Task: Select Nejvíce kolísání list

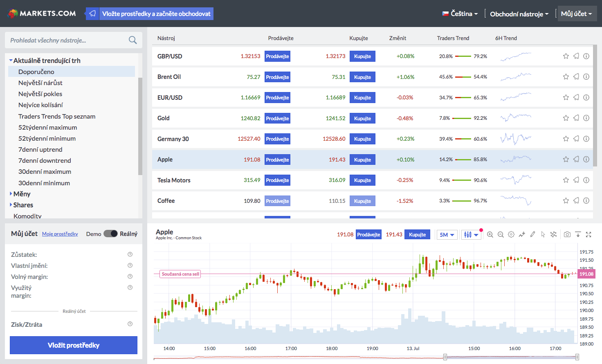Action: [x=40, y=105]
